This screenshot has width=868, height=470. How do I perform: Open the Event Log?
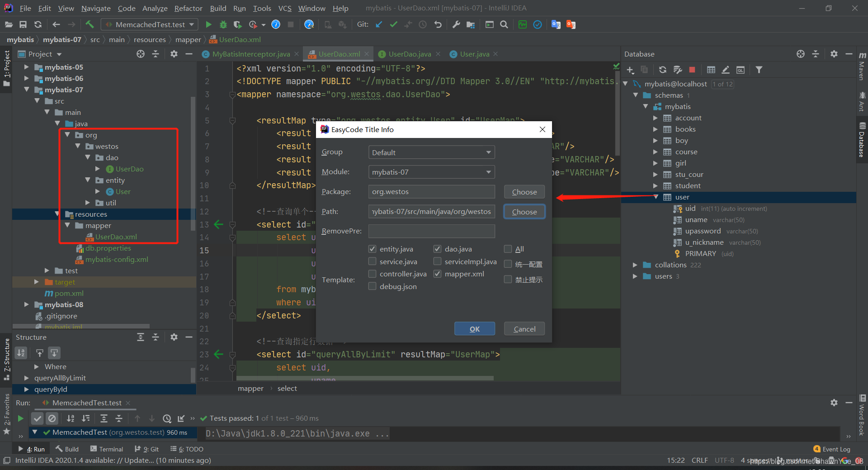(x=832, y=449)
